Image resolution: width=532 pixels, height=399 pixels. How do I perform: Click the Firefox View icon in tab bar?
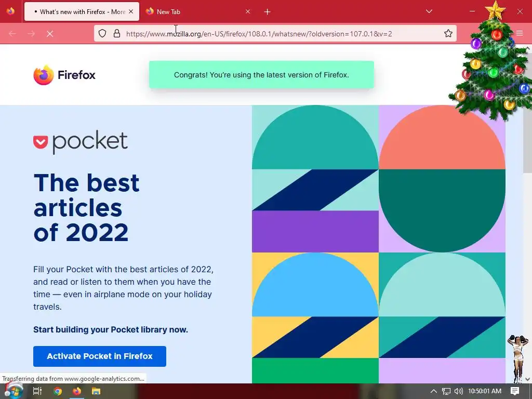tap(10, 11)
